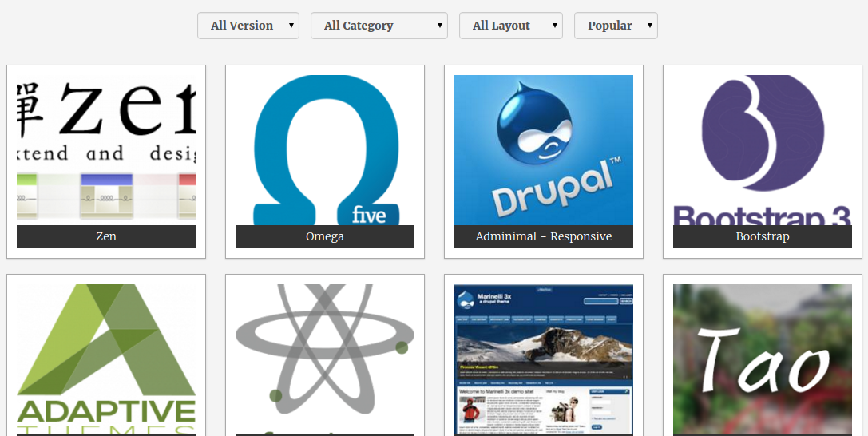Open the Adaptive Themes logo thumbnail
868x436 pixels.
pyautogui.click(x=106, y=359)
